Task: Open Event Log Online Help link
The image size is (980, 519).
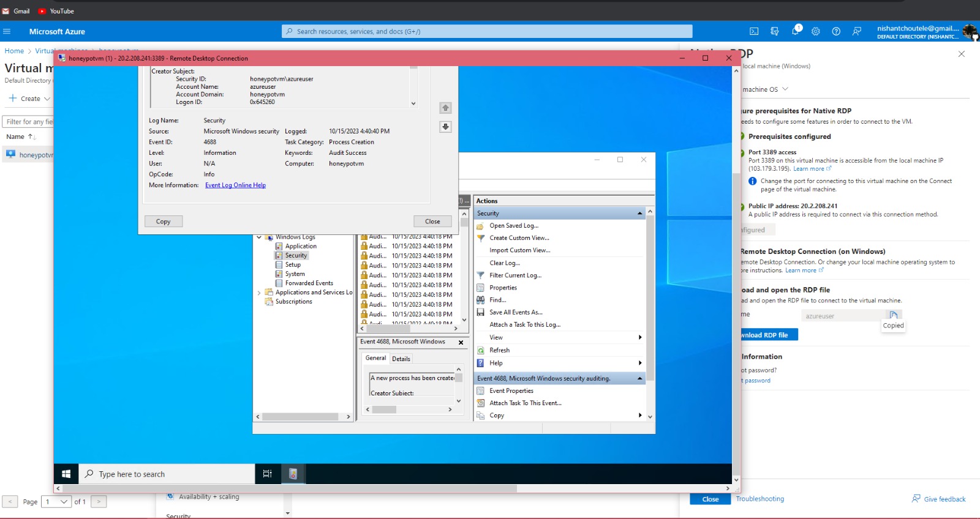Action: (x=235, y=185)
